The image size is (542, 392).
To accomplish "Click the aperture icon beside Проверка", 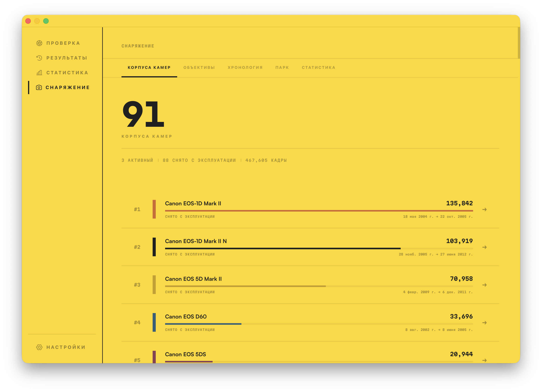I will pyautogui.click(x=39, y=43).
